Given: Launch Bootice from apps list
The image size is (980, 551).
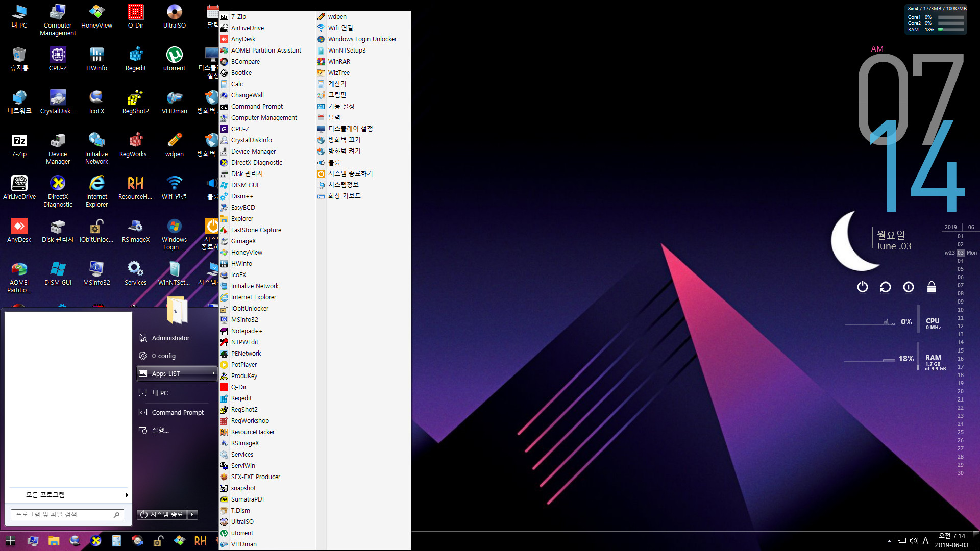Looking at the screenshot, I should 266,72.
